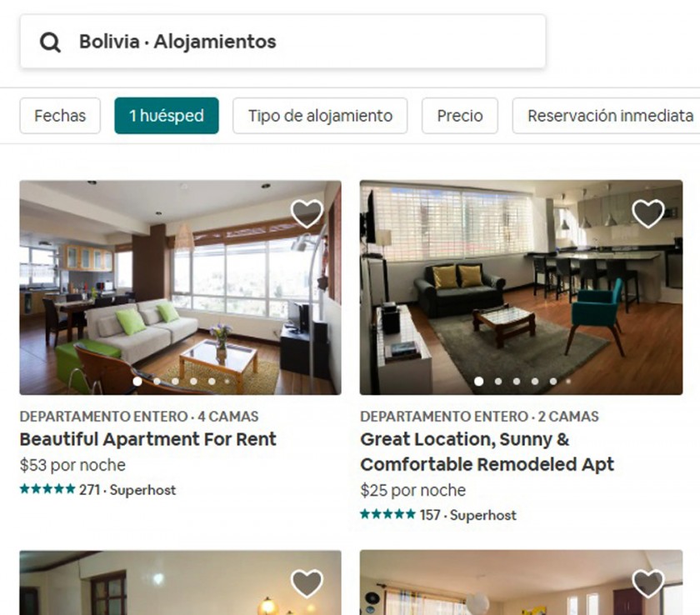The image size is (700, 615).
Task: Select second photo dot on Remodeled Apt
Action: pos(498,381)
